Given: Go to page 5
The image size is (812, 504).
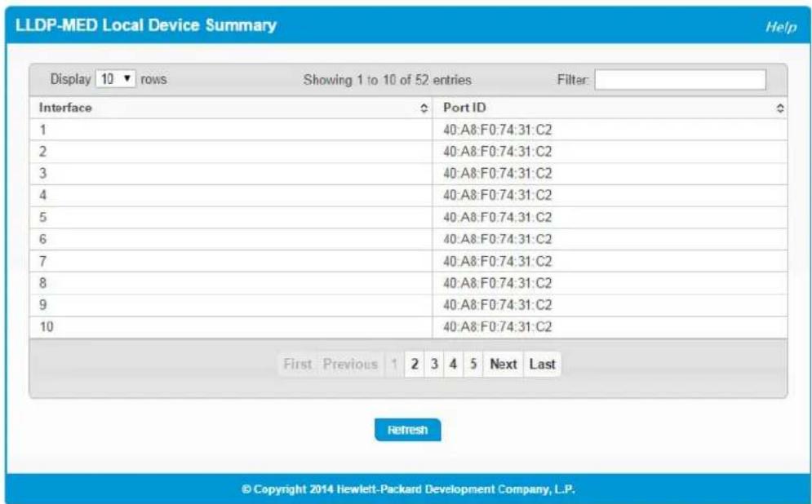Looking at the screenshot, I should (473, 365).
